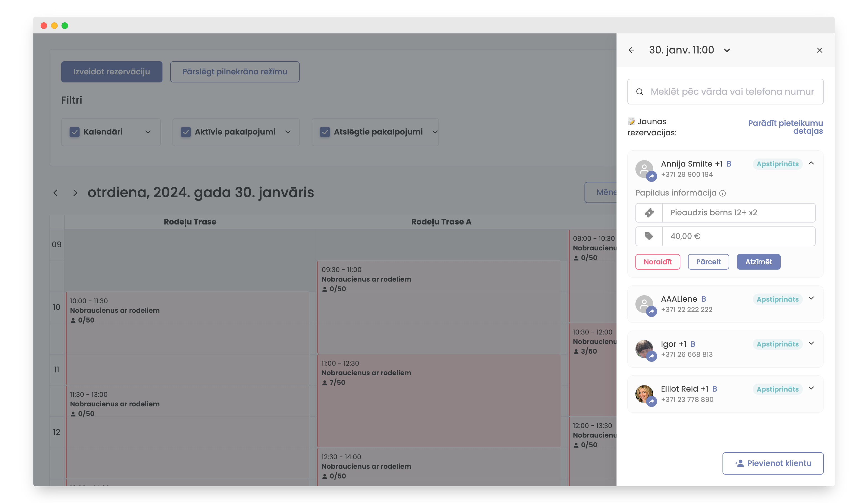Viewport: 868px width, 503px height.
Task: Close the reservation side panel
Action: tap(819, 50)
